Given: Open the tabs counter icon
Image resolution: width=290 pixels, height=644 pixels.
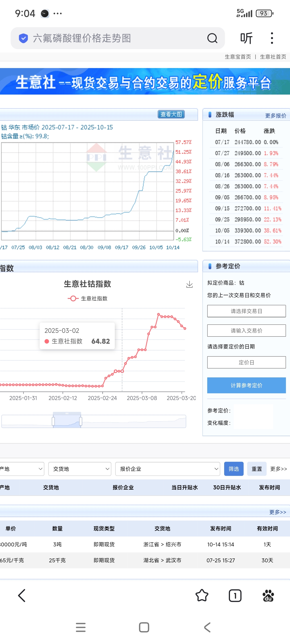Looking at the screenshot, I should pyautogui.click(x=235, y=595).
